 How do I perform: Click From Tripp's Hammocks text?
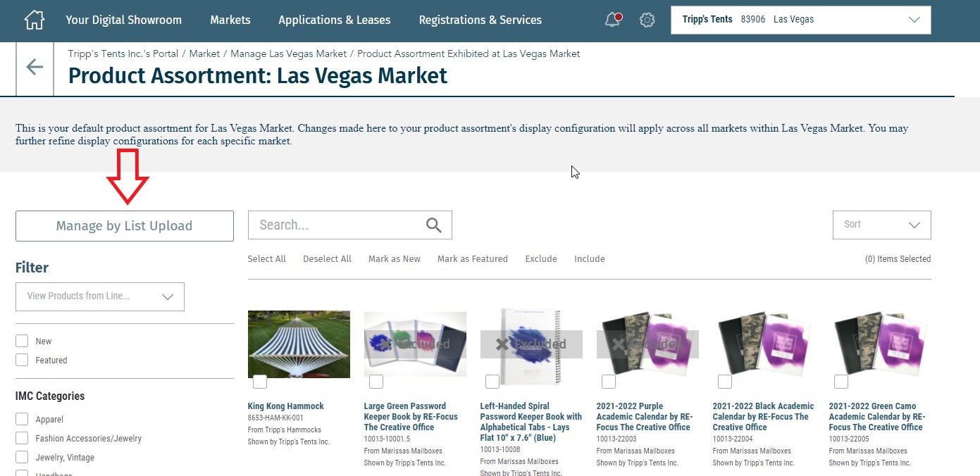tap(285, 430)
